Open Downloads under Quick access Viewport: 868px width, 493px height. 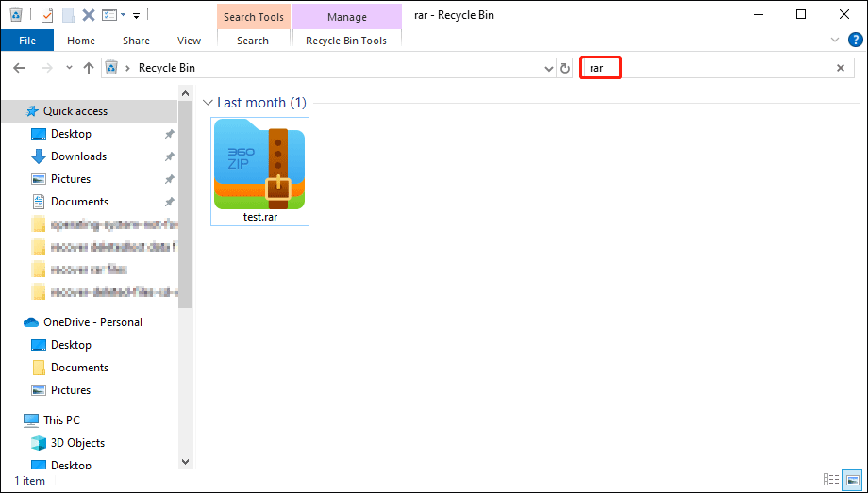click(78, 156)
